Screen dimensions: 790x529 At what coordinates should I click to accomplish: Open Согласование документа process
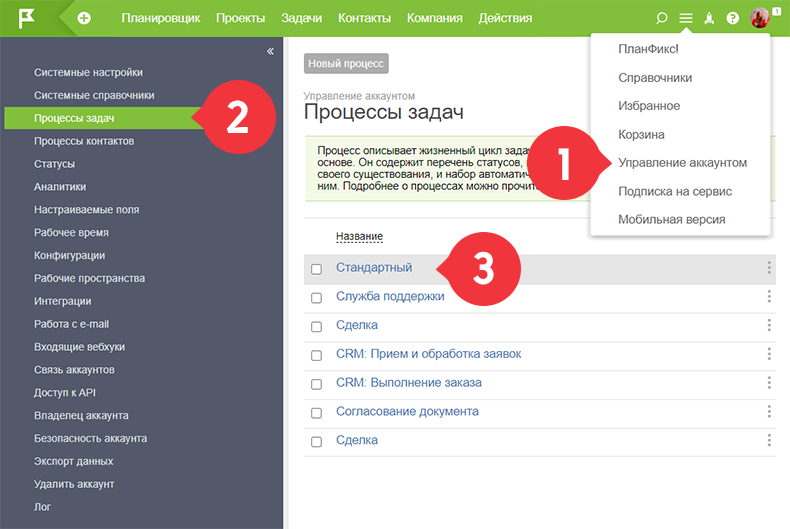407,411
